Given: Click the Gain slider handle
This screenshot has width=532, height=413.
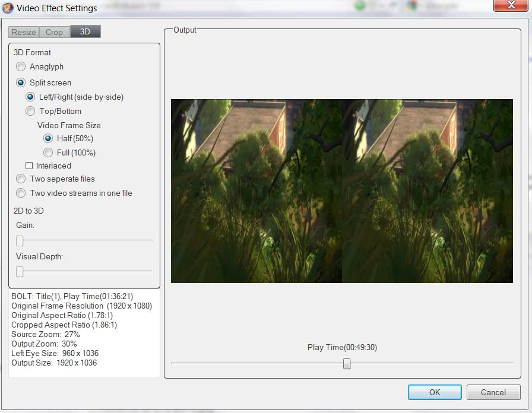Looking at the screenshot, I should pos(20,241).
